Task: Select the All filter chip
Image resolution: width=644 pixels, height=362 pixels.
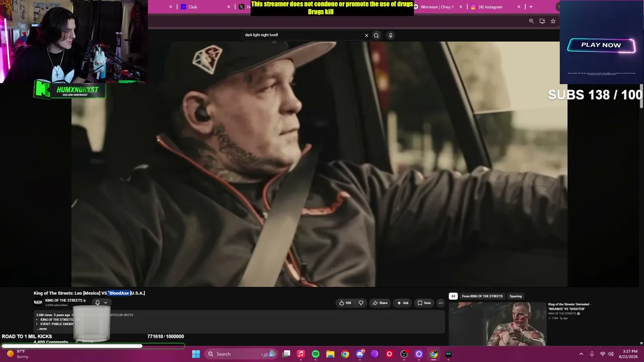Action: (453, 296)
